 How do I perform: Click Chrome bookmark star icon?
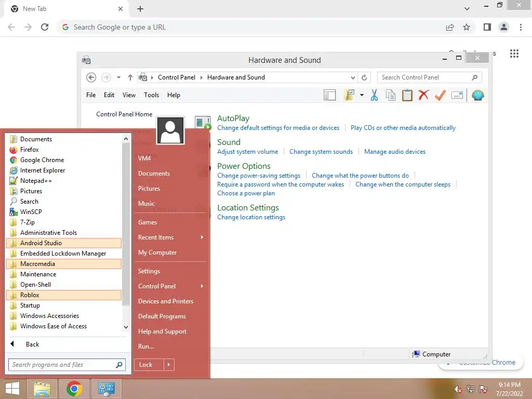(467, 27)
